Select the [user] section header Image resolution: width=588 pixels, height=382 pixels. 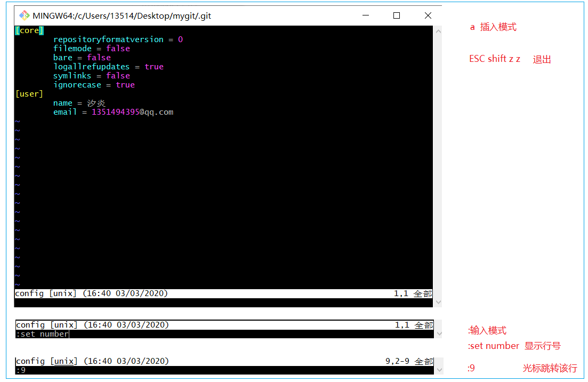click(29, 94)
